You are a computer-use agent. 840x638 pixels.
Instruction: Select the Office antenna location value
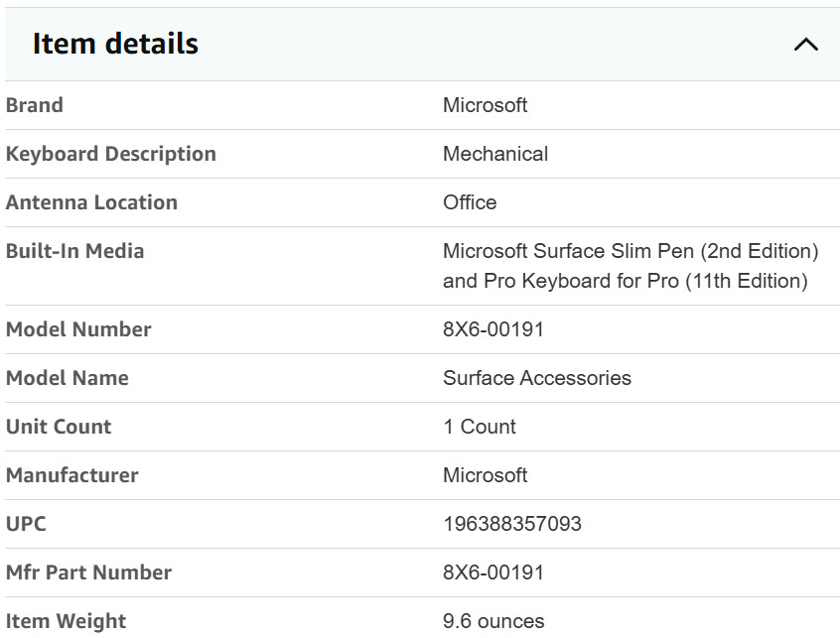tap(470, 202)
